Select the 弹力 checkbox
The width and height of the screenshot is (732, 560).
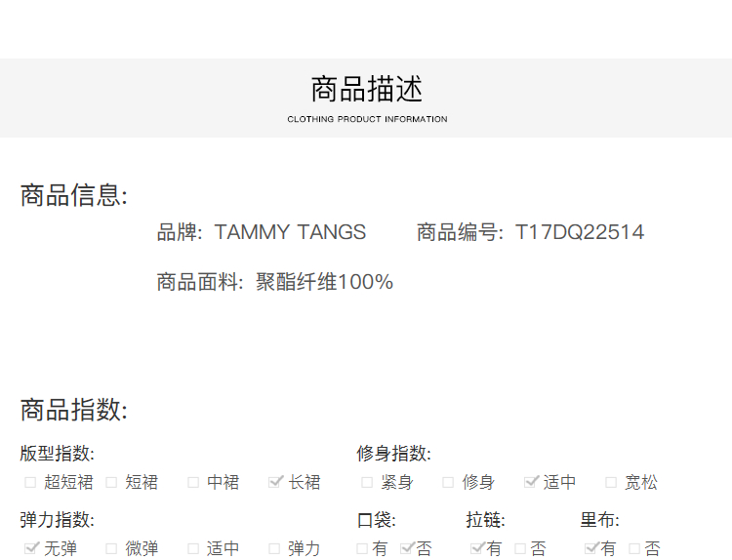click(x=275, y=548)
